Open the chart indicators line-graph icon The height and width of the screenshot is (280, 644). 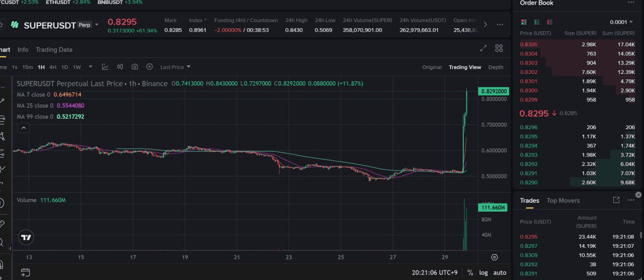(105, 67)
